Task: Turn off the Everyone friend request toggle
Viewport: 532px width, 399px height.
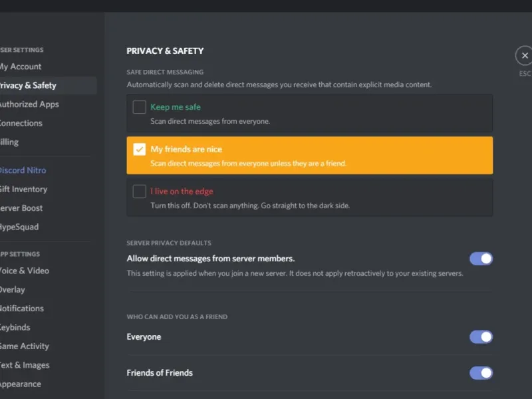Action: (x=481, y=337)
